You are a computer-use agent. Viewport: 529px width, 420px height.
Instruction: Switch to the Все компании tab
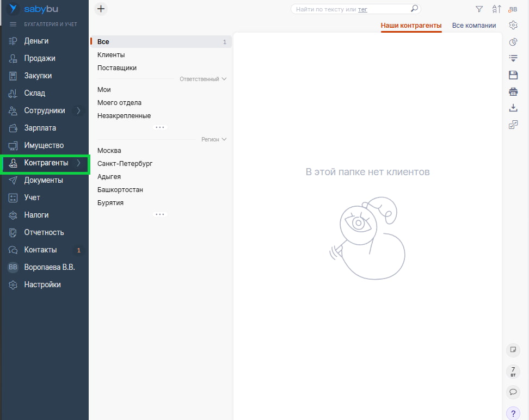pos(473,26)
